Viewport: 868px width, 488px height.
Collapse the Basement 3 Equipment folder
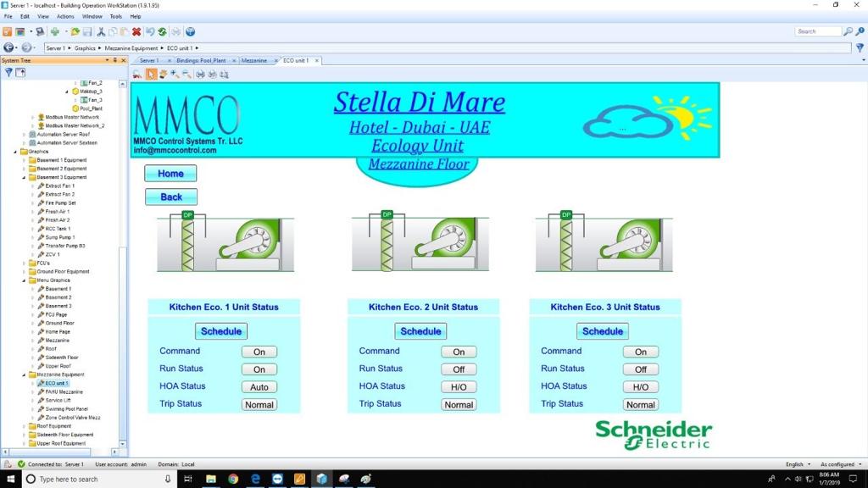pos(25,178)
